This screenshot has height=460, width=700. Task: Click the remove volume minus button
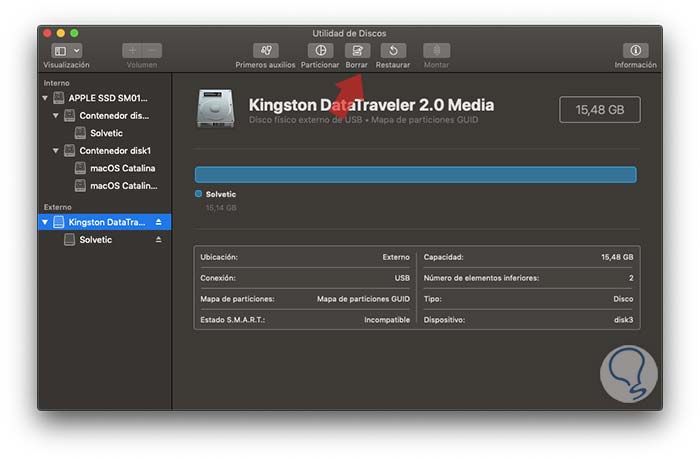(x=152, y=51)
